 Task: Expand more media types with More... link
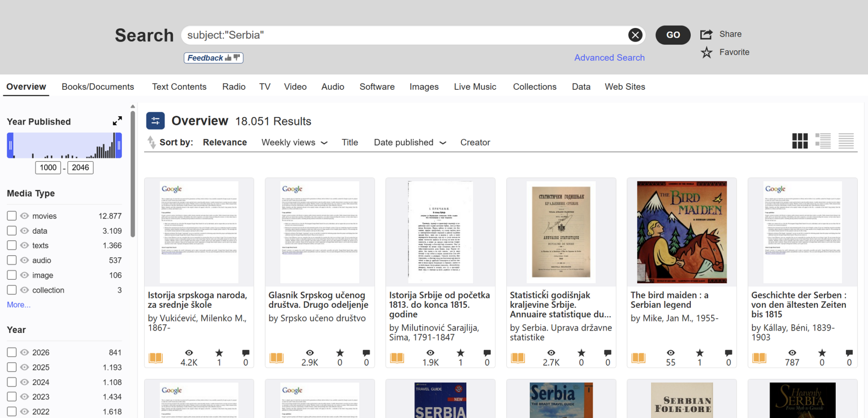point(19,305)
